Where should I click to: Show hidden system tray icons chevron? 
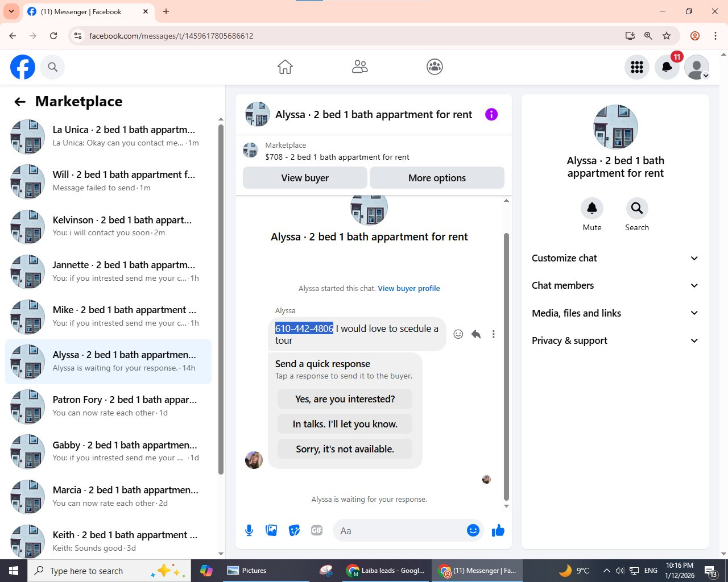[606, 571]
